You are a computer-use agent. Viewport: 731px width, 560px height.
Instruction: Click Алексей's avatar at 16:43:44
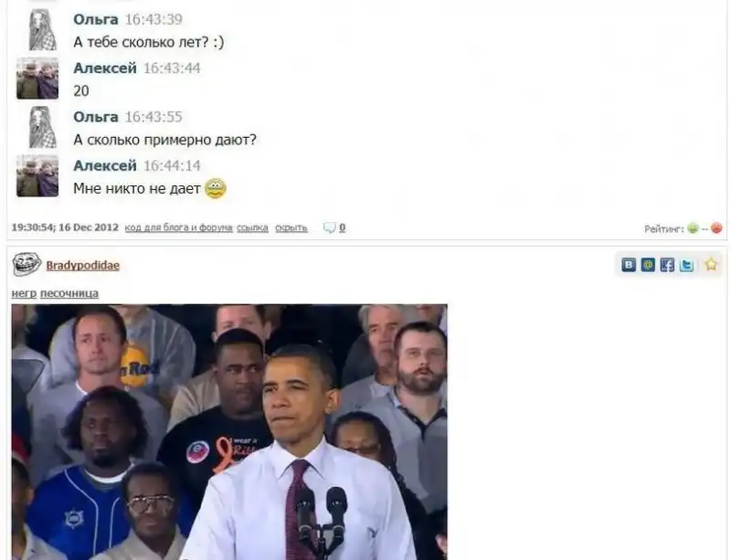pyautogui.click(x=37, y=79)
